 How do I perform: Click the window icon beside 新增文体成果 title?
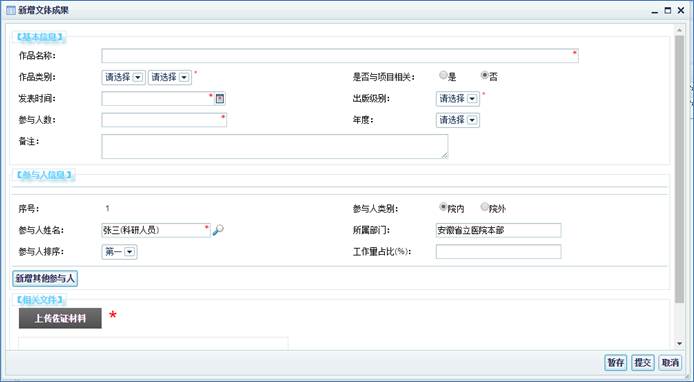click(x=11, y=10)
